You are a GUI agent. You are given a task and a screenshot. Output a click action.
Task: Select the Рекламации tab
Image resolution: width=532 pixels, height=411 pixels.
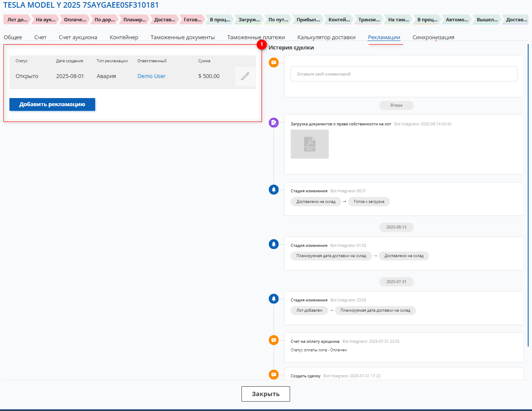click(x=384, y=38)
